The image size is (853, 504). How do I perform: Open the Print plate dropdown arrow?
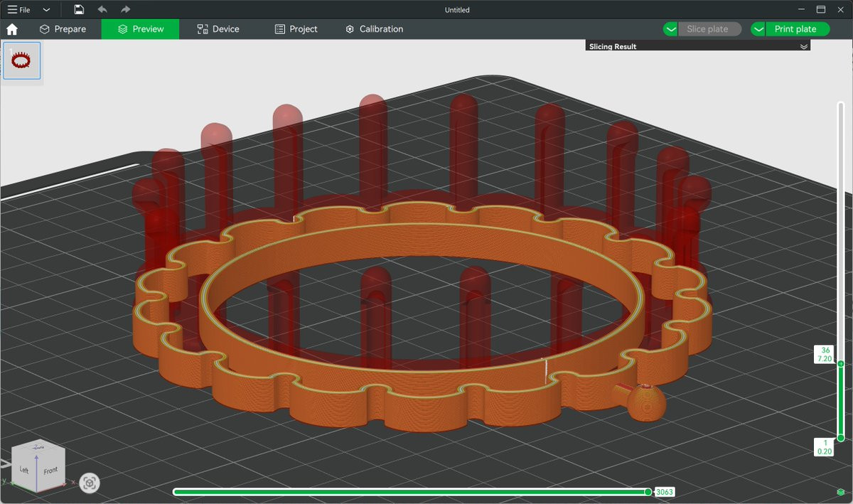[758, 29]
